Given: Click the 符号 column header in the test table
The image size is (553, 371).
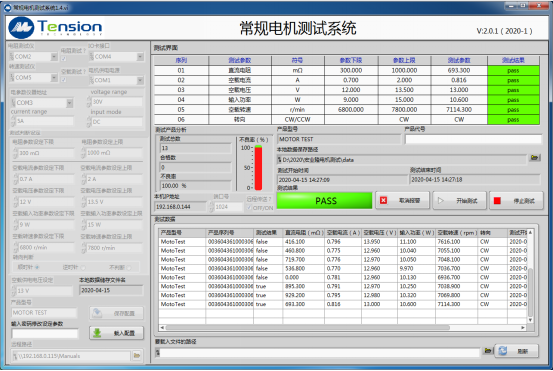Looking at the screenshot, I should coord(298,60).
